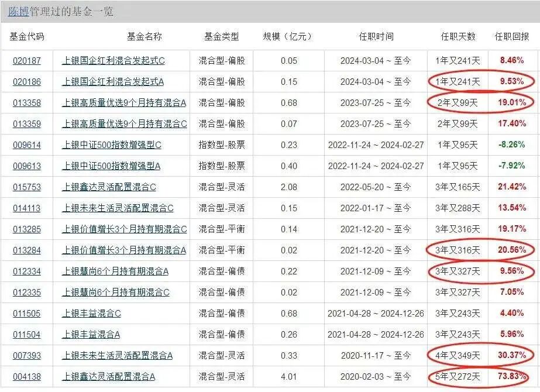Open fund 上银价值增长3个月持有期混合A

(124, 250)
